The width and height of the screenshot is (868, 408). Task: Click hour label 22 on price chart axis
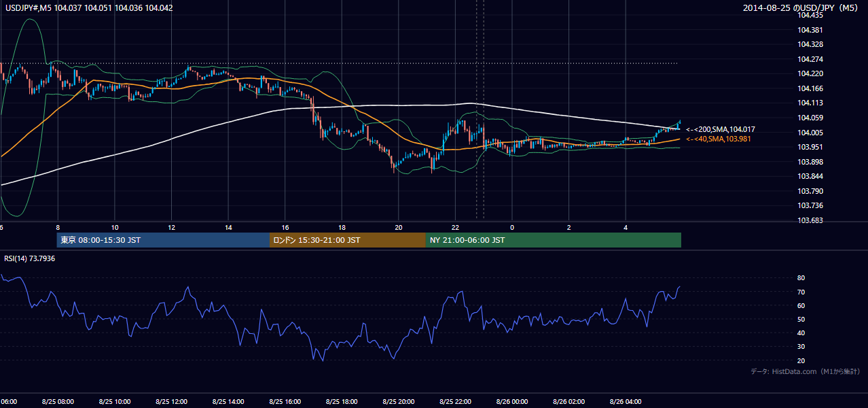(456, 227)
